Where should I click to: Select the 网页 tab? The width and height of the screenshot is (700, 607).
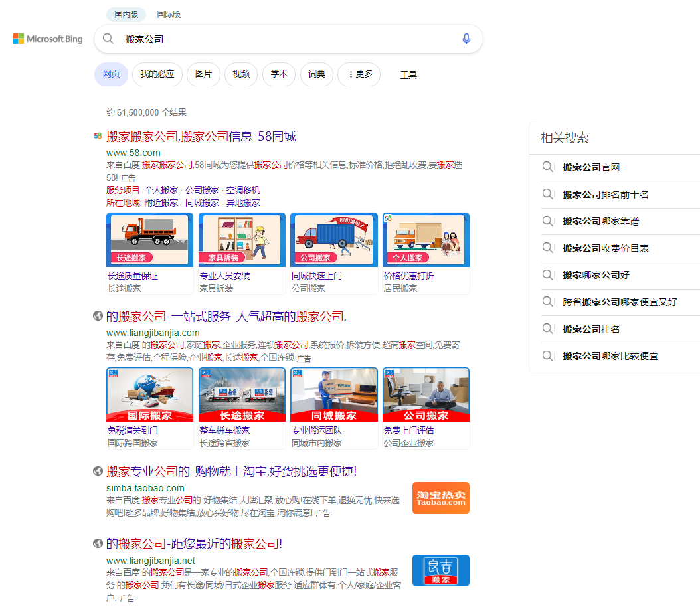tap(111, 74)
